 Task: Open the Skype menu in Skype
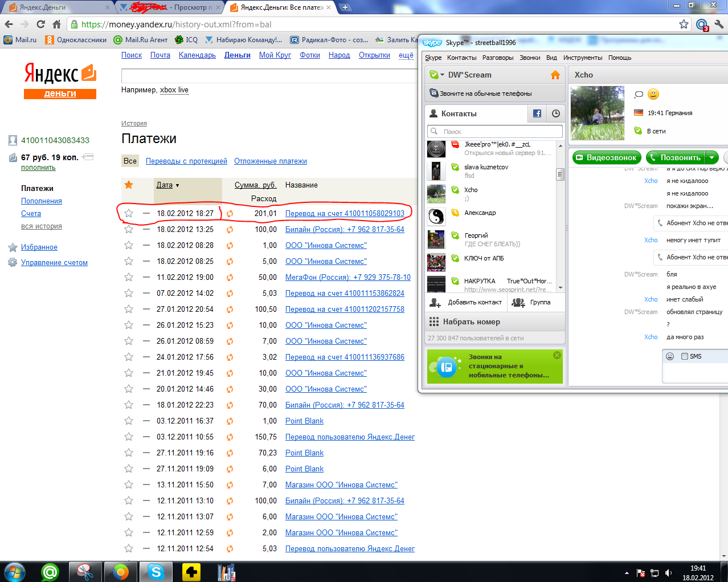click(433, 58)
